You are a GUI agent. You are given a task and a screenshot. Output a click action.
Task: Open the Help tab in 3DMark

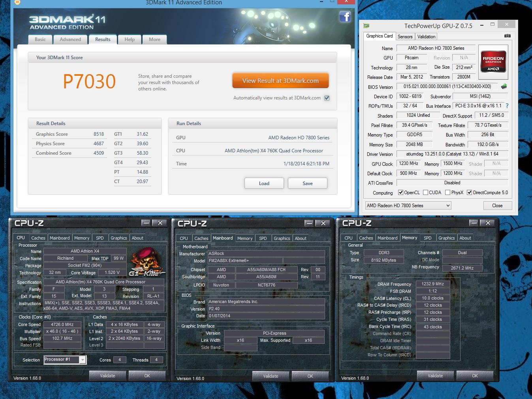[130, 39]
